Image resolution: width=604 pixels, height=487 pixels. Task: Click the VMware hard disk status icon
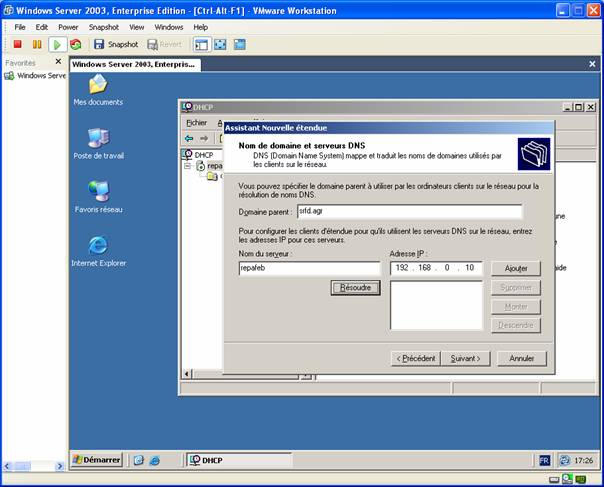554,480
